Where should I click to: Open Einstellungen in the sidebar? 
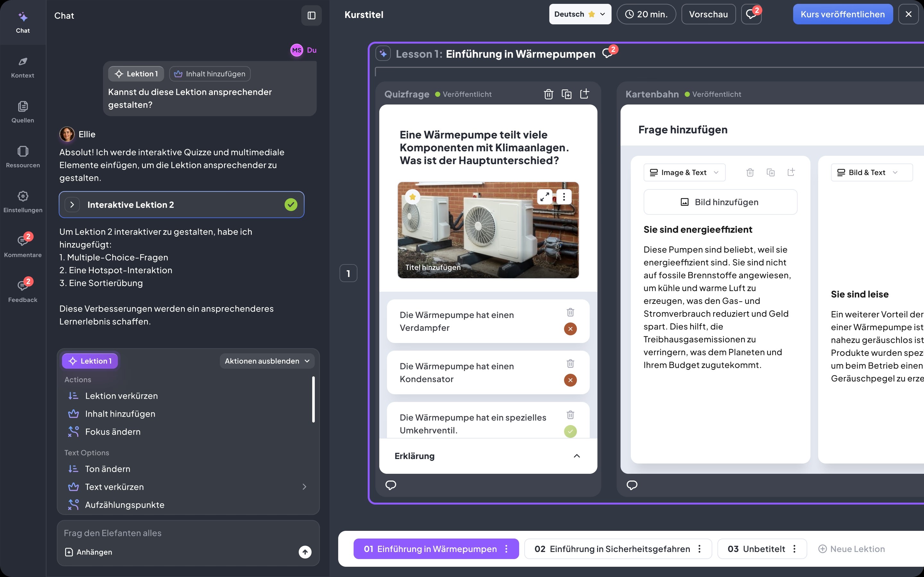coord(22,202)
